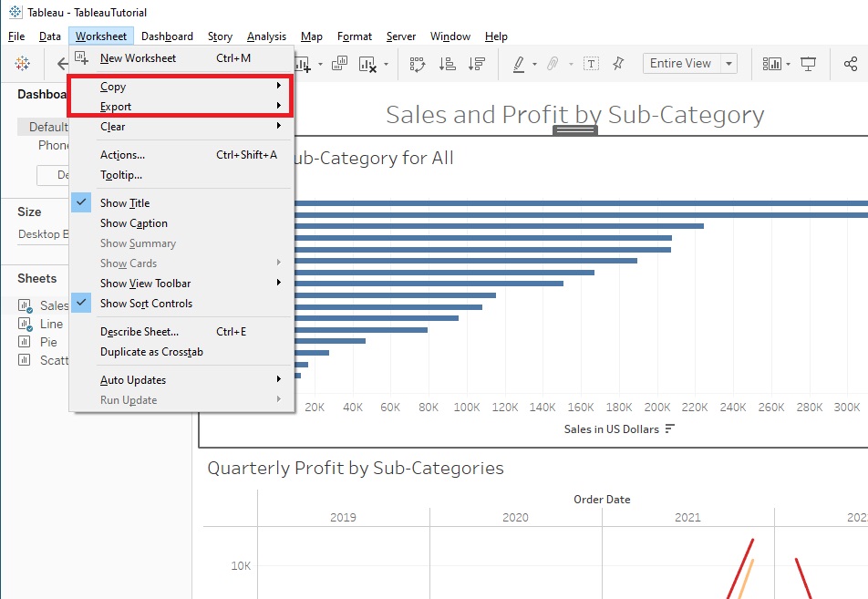Image resolution: width=868 pixels, height=599 pixels.
Task: Open the Clear Sheet toolbar dropdown arrow
Action: point(386,64)
